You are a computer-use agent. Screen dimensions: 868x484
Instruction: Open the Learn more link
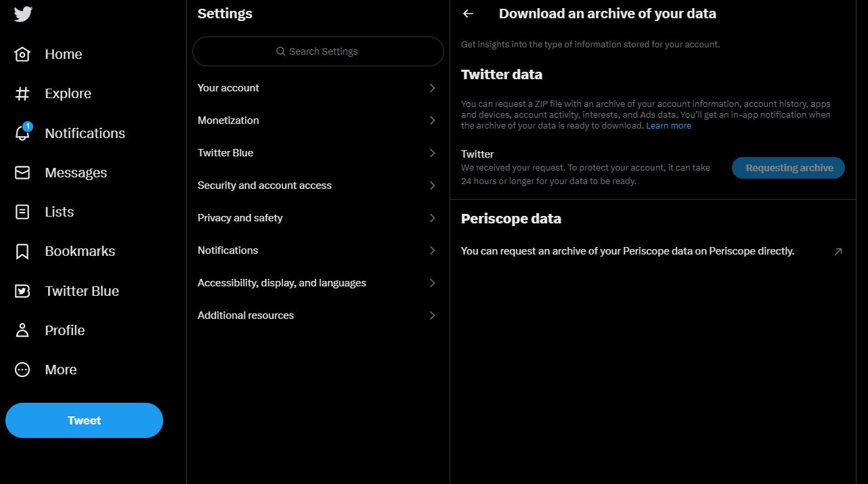coord(668,125)
